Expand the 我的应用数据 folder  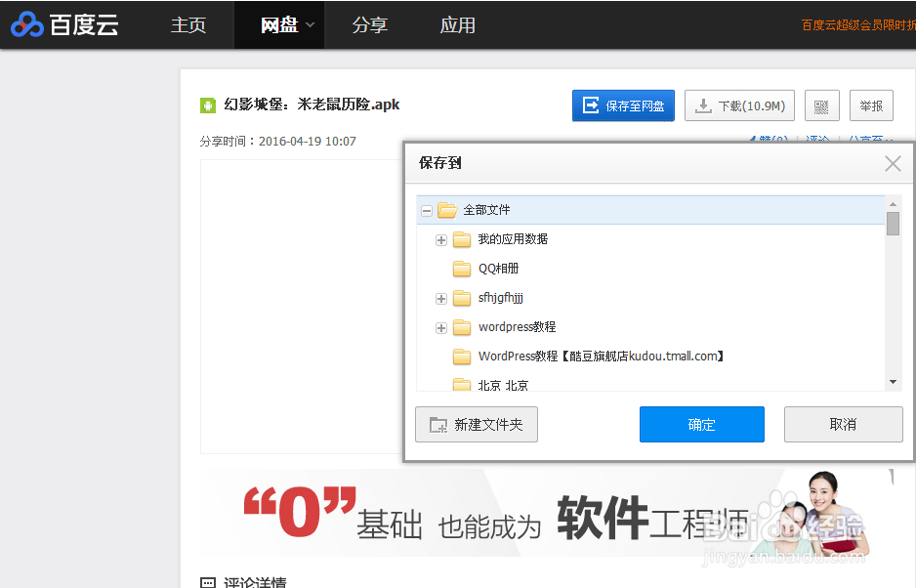click(x=440, y=238)
